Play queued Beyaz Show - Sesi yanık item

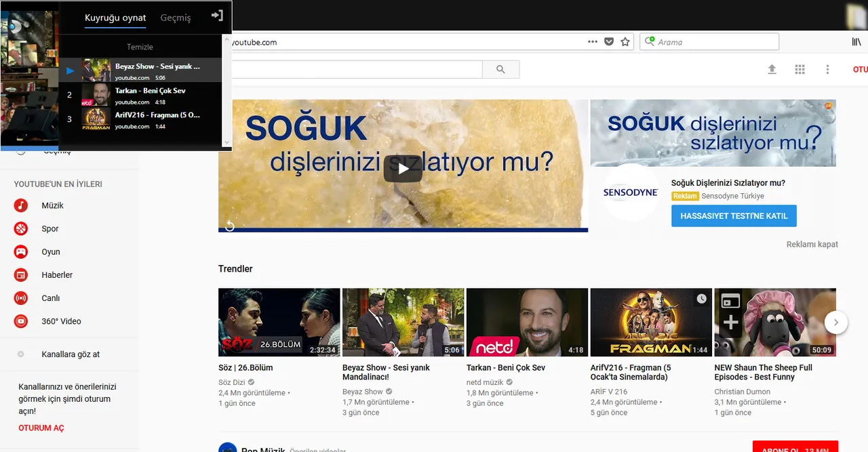140,70
